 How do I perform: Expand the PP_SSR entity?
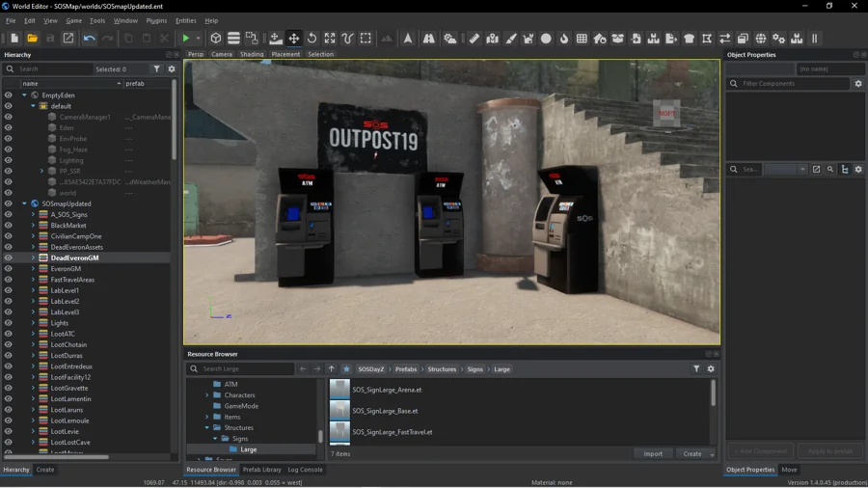tap(41, 171)
